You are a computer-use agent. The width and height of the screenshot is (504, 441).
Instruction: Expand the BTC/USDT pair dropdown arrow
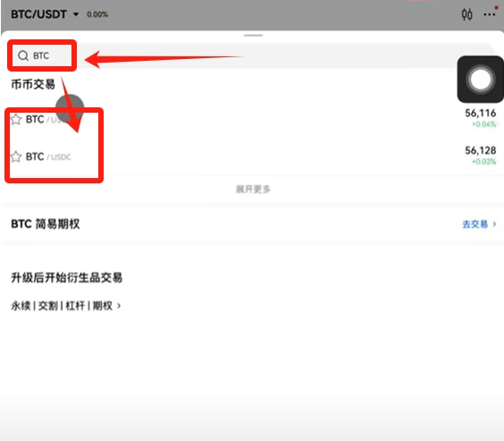coord(76,14)
